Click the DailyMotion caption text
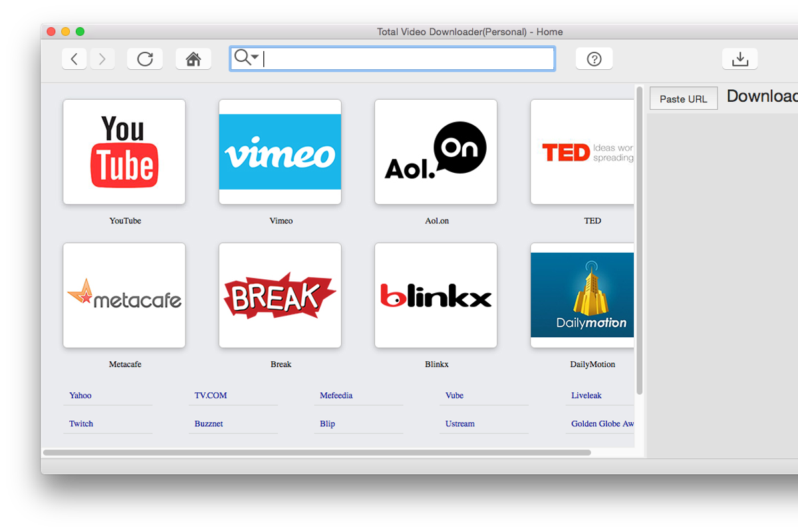Viewport: 798px width, 532px height. pos(593,364)
